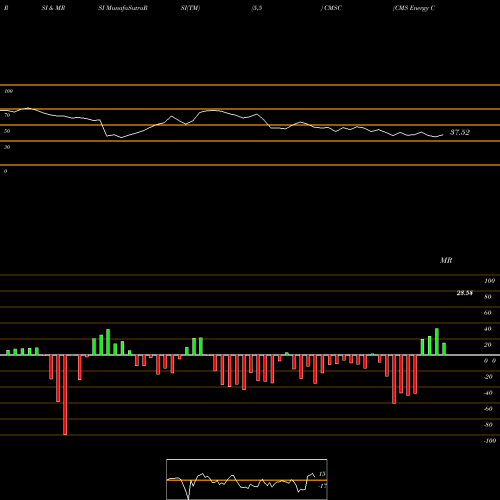Click the '(CMS Energy C' company name
Screen dimensions: 500x500
click(414, 8)
